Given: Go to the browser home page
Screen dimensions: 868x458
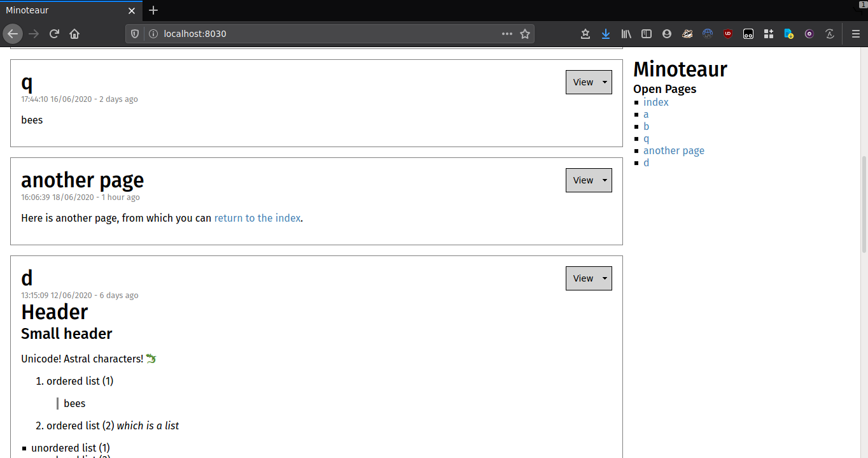Looking at the screenshot, I should pos(74,34).
